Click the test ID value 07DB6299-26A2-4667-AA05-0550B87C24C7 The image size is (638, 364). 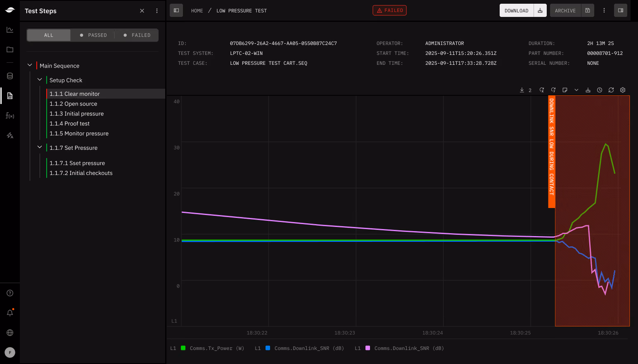tap(283, 43)
